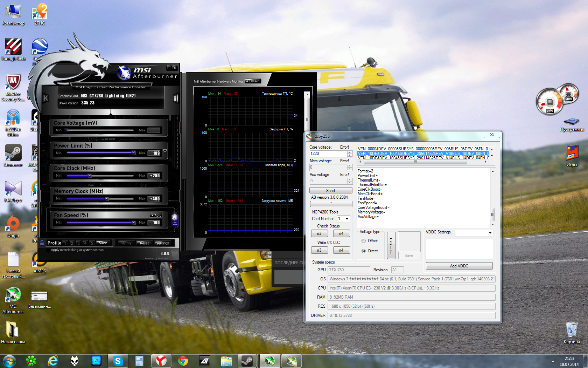Click the Add VDDC button
This screenshot has height=368, width=588.
pos(459,266)
